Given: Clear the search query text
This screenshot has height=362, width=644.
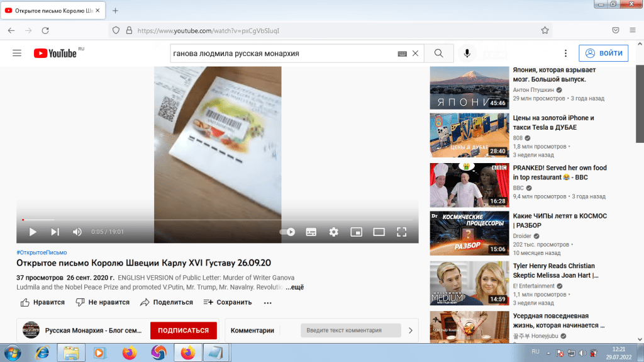Looking at the screenshot, I should [x=415, y=54].
